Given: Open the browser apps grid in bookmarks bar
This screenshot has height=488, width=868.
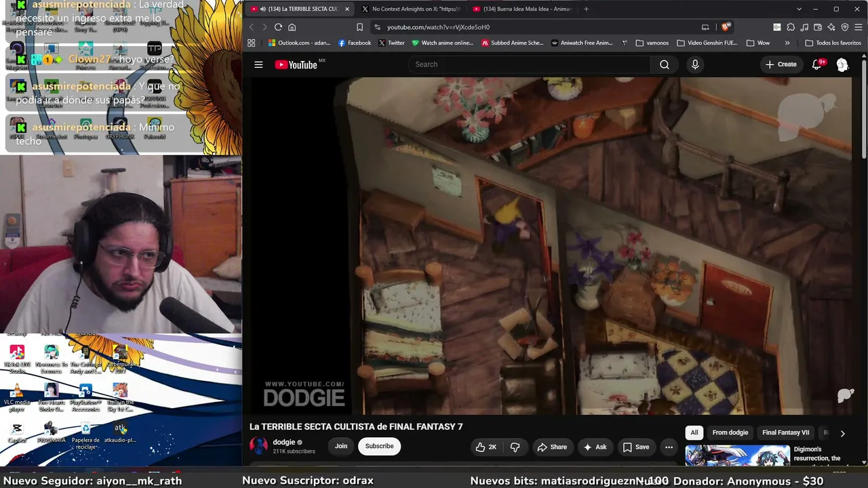Looking at the screenshot, I should coord(251,43).
